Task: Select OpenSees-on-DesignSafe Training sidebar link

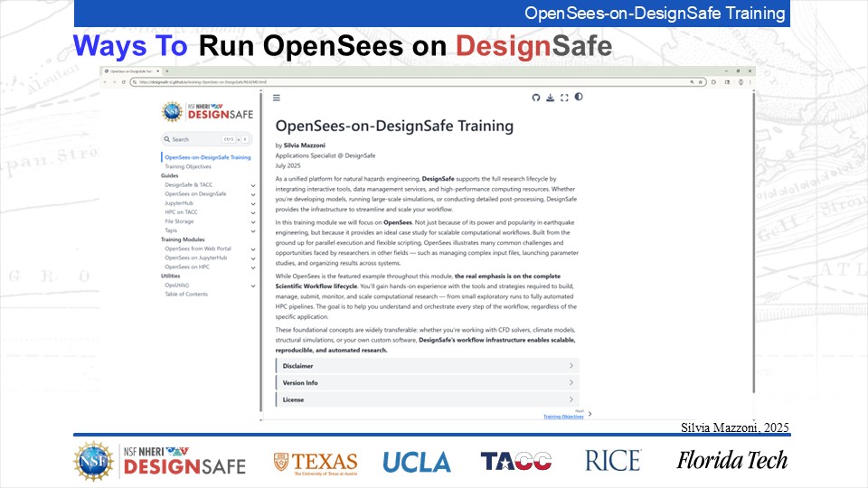Action: point(207,157)
